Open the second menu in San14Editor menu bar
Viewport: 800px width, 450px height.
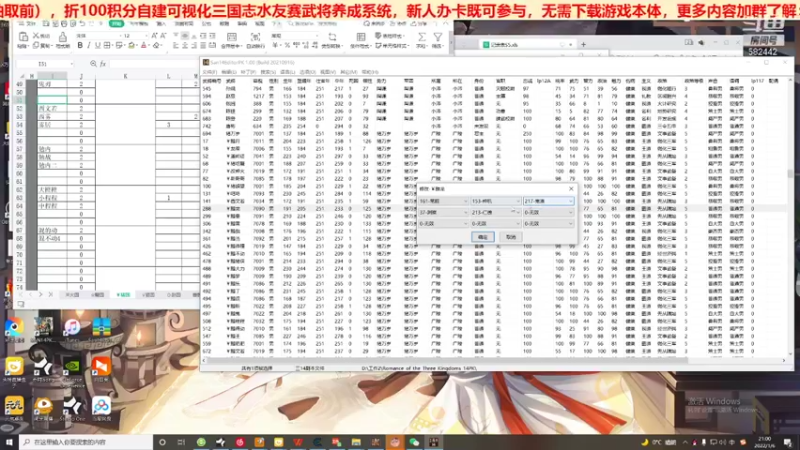click(x=229, y=72)
